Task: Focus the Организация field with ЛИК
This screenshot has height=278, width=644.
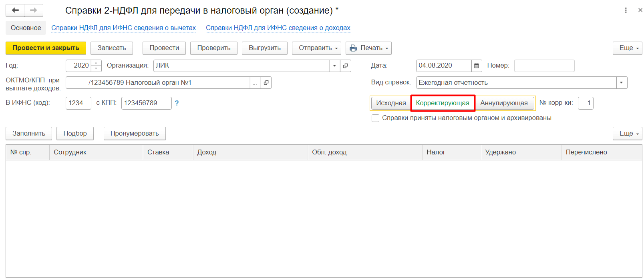Action: [x=241, y=66]
